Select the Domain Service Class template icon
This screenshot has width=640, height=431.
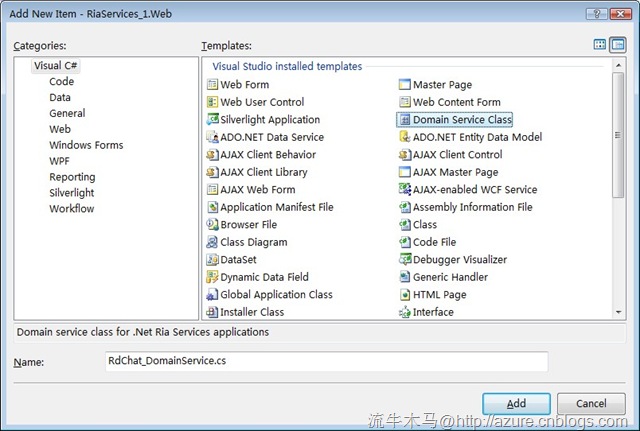point(405,120)
